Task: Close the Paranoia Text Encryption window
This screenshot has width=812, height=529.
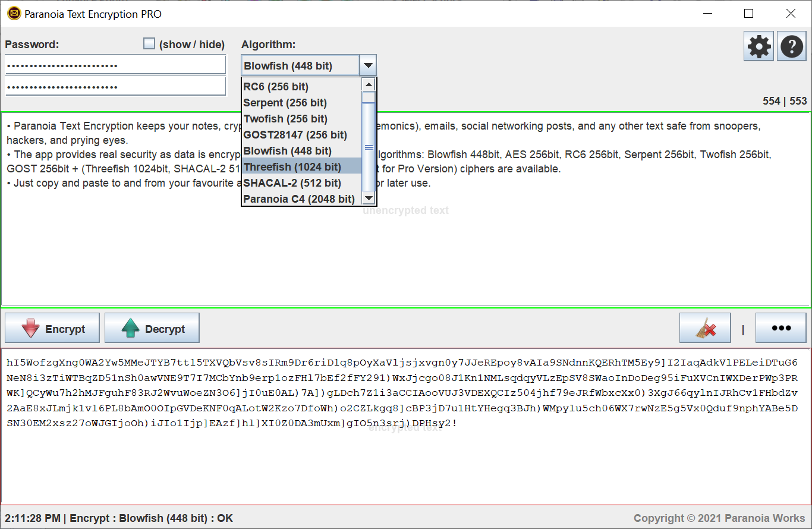Action: click(791, 14)
